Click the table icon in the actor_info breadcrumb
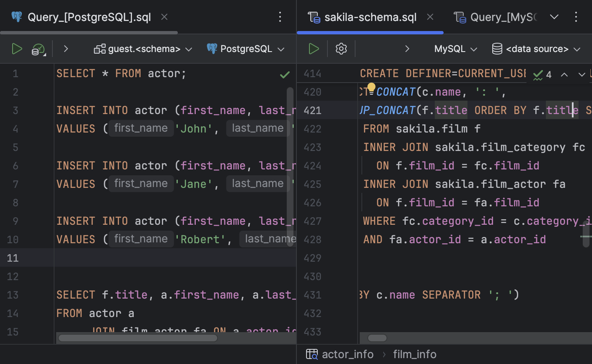 312,354
